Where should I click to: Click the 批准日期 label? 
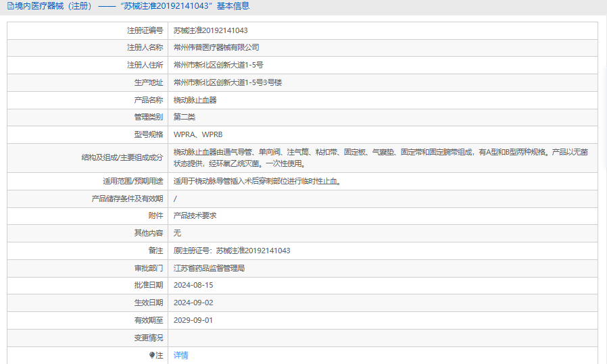pos(149,285)
